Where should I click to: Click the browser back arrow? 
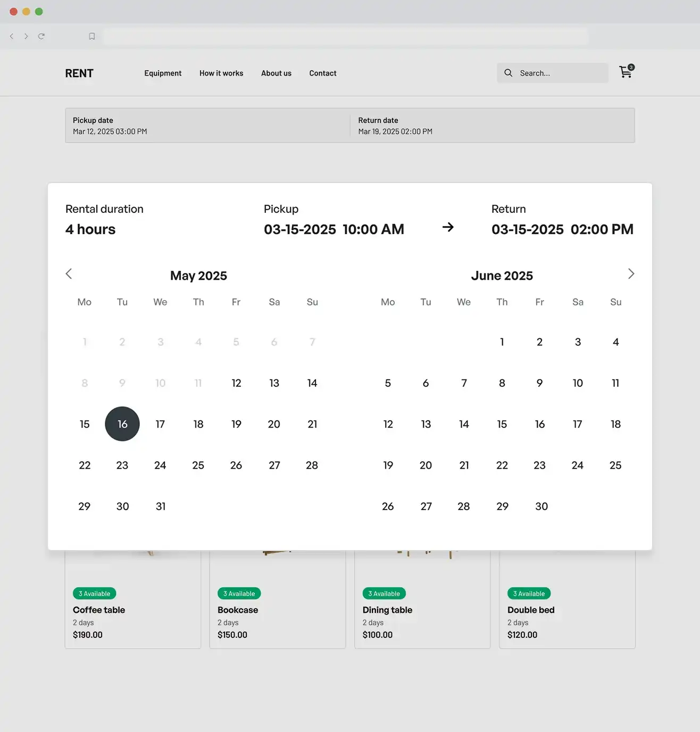12,36
